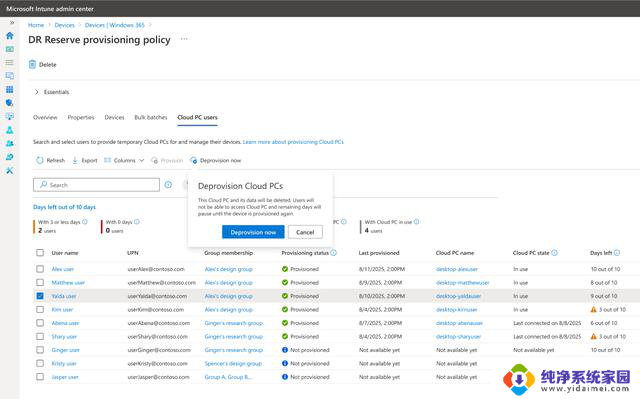Click info icon beside Days left header

617,253
